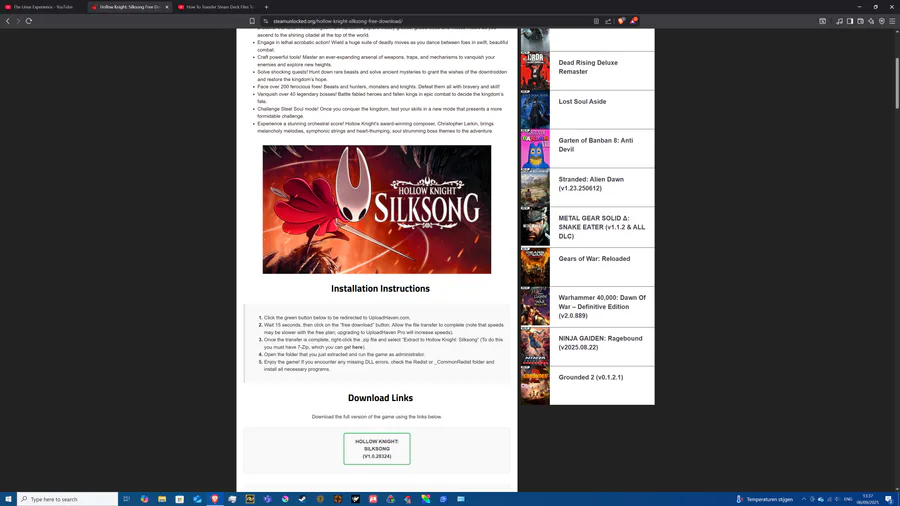Open Gears of War: Reloaded link
The image size is (900, 506).
point(594,259)
